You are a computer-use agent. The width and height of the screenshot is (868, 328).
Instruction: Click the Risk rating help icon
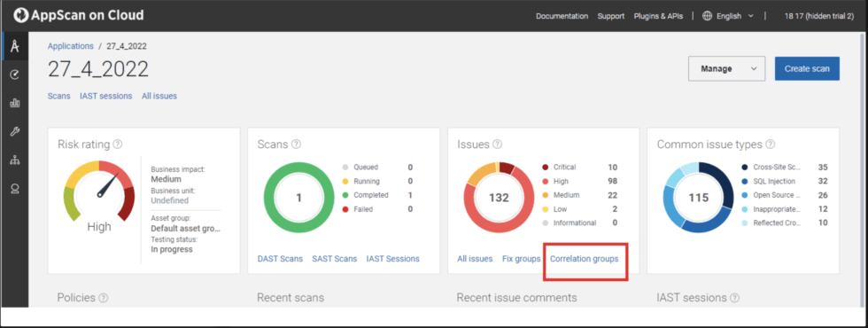pyautogui.click(x=117, y=144)
